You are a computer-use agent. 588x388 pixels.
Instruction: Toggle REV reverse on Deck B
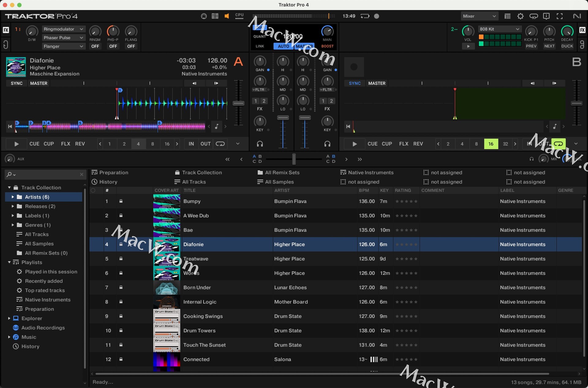click(418, 144)
